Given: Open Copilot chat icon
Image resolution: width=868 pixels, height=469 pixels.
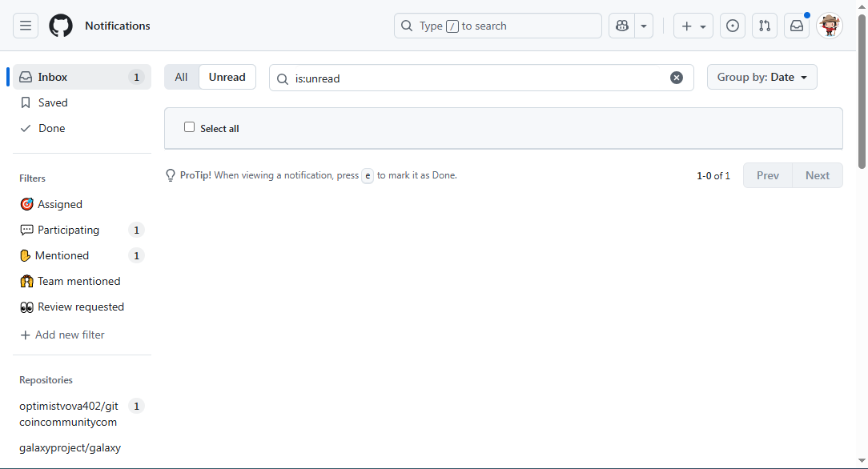Looking at the screenshot, I should coord(622,26).
